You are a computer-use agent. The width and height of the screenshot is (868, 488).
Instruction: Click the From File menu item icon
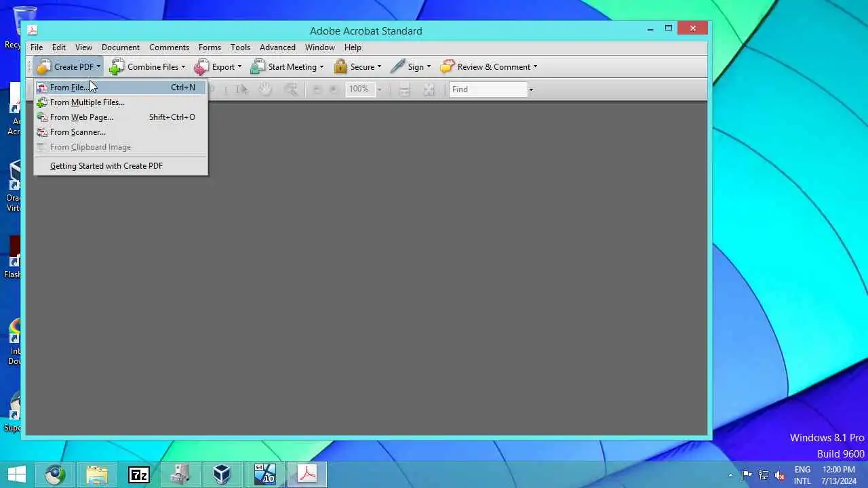tap(42, 87)
